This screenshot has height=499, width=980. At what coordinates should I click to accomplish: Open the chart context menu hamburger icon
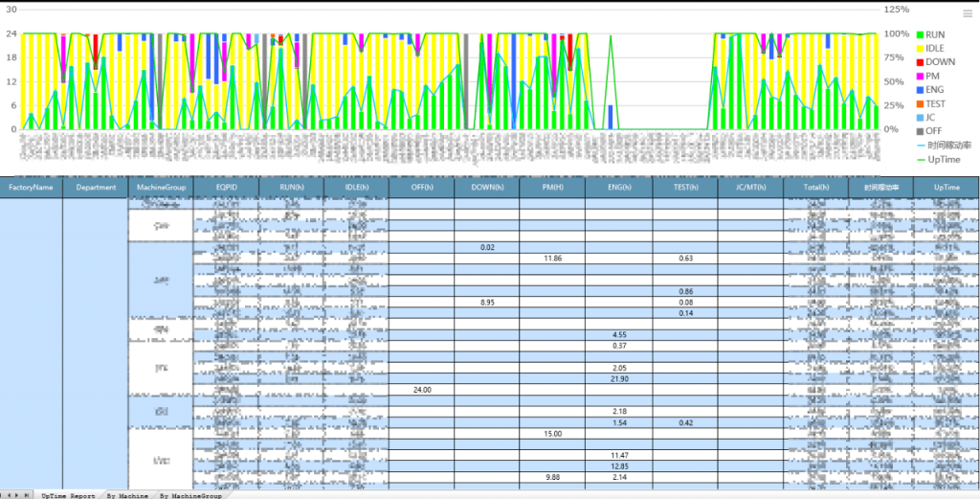click(x=968, y=12)
